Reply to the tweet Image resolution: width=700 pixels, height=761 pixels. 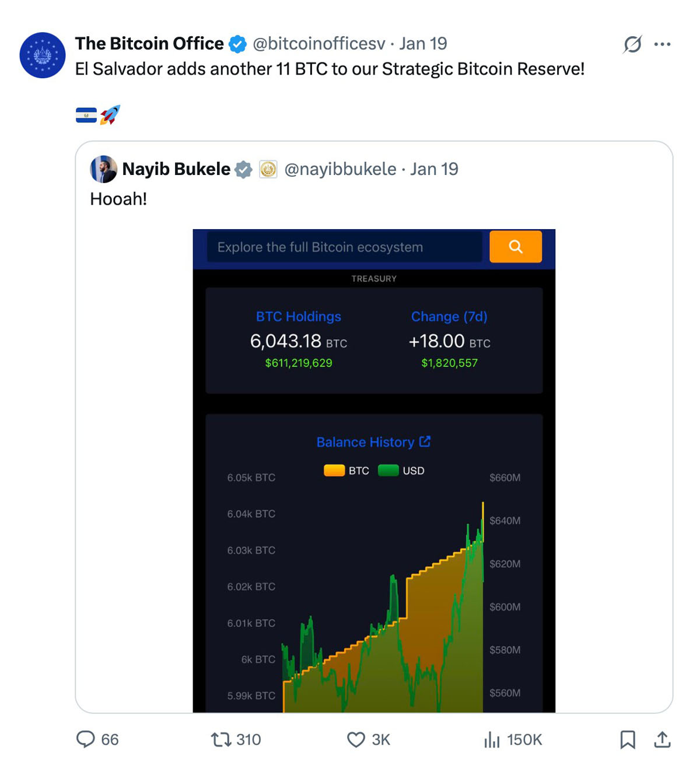click(x=86, y=739)
